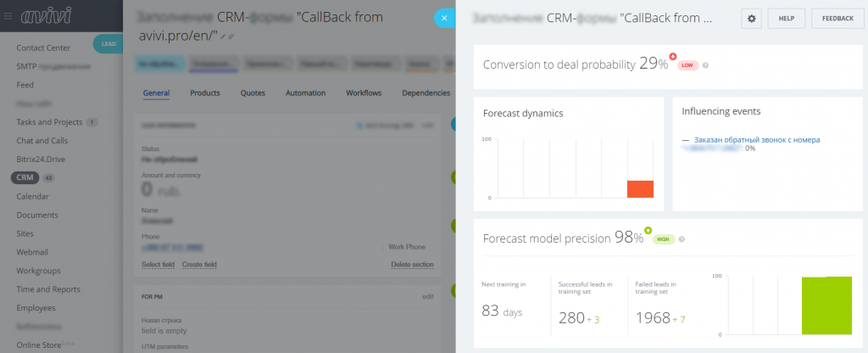
Task: Click the hamburger menu icon beside avivi logo
Action: 8,15
